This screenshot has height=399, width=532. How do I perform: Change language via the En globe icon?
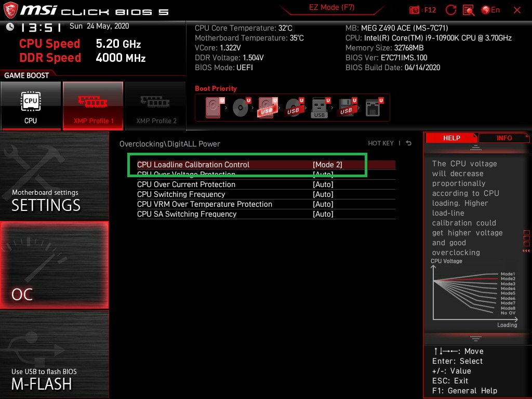(x=490, y=10)
